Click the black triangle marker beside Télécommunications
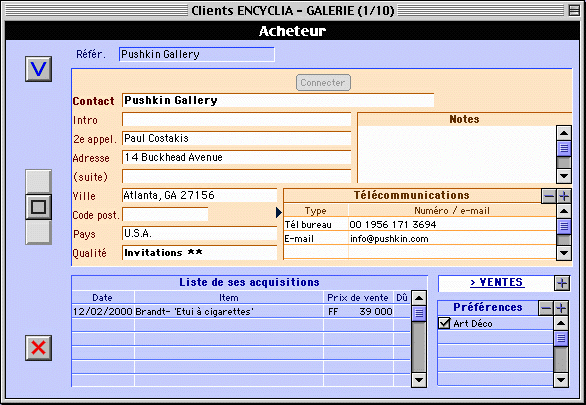 (279, 212)
